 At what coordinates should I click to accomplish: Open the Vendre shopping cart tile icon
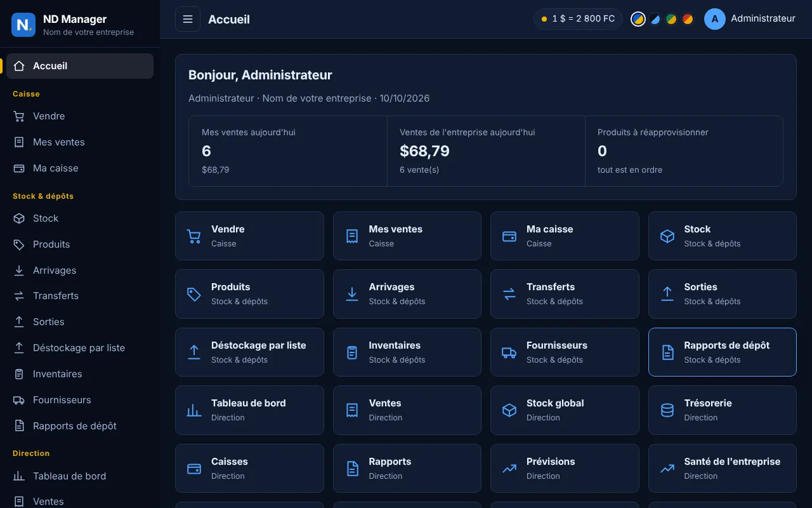pyautogui.click(x=194, y=236)
